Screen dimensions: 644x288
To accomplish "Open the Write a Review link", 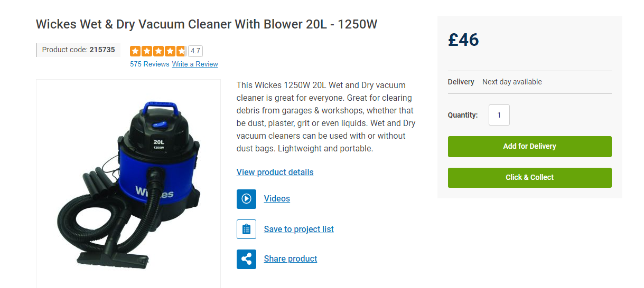I will [x=195, y=64].
